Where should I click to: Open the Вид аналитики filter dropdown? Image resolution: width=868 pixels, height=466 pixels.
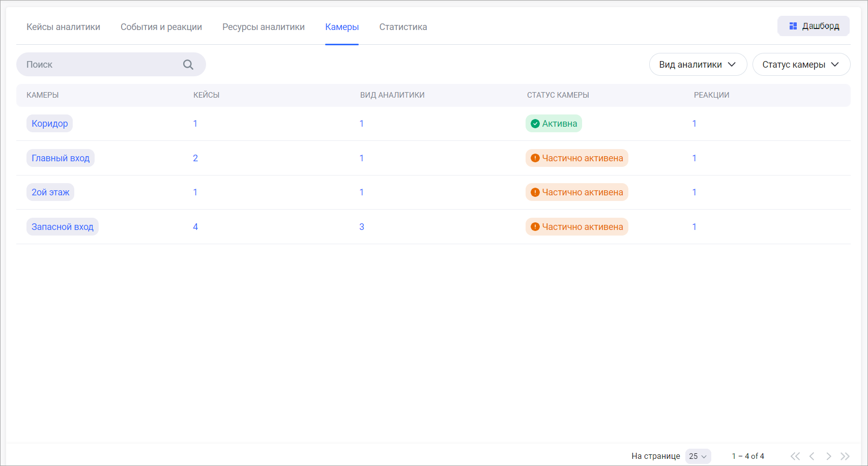[698, 65]
